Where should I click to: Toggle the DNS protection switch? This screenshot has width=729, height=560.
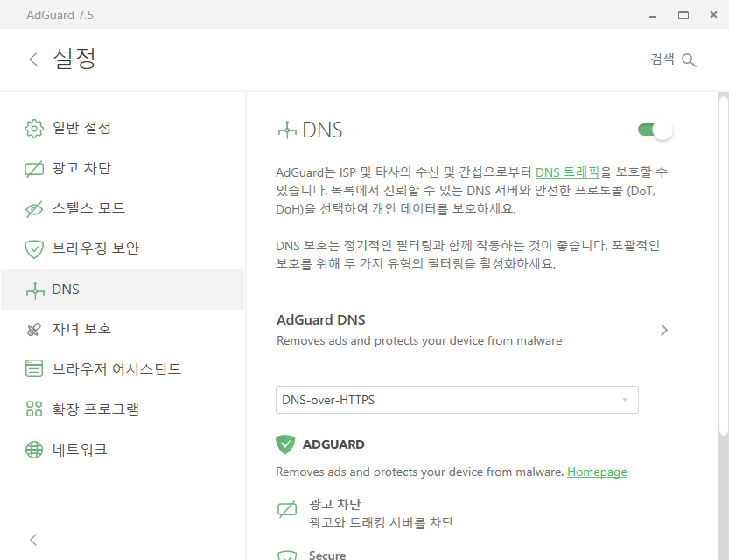(655, 129)
